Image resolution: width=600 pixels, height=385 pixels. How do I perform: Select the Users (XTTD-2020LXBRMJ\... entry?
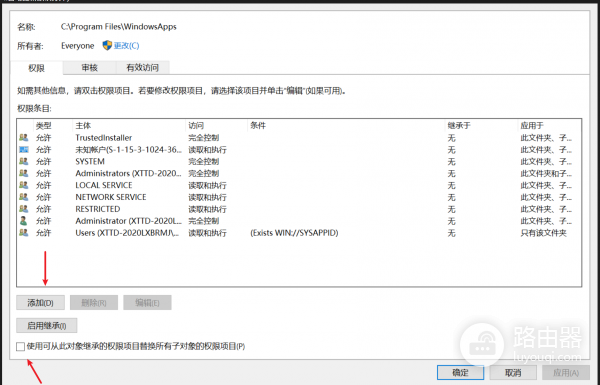(x=127, y=232)
